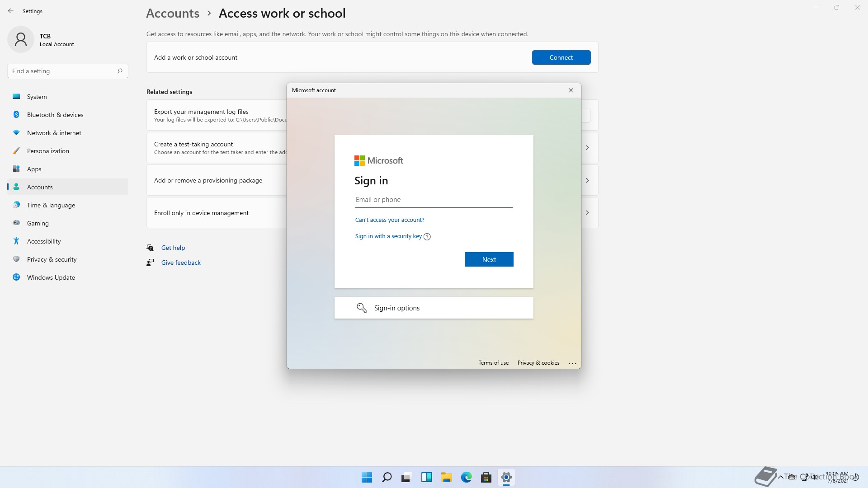This screenshot has width=868, height=488.
Task: Click the Accessibility figure icon
Action: (16, 241)
